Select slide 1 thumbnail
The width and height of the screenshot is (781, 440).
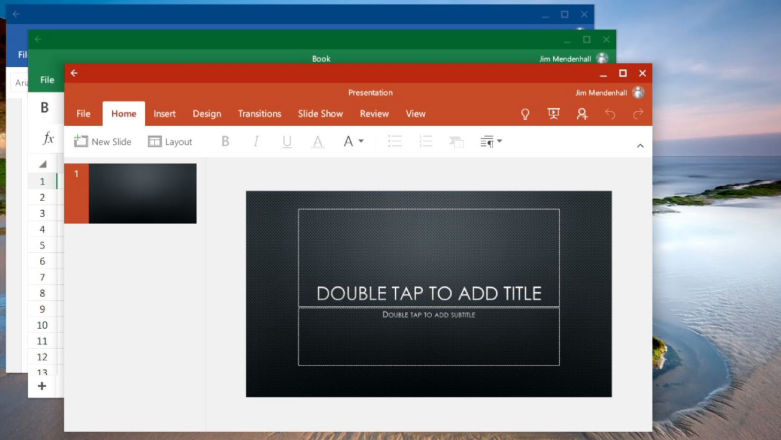coord(142,193)
